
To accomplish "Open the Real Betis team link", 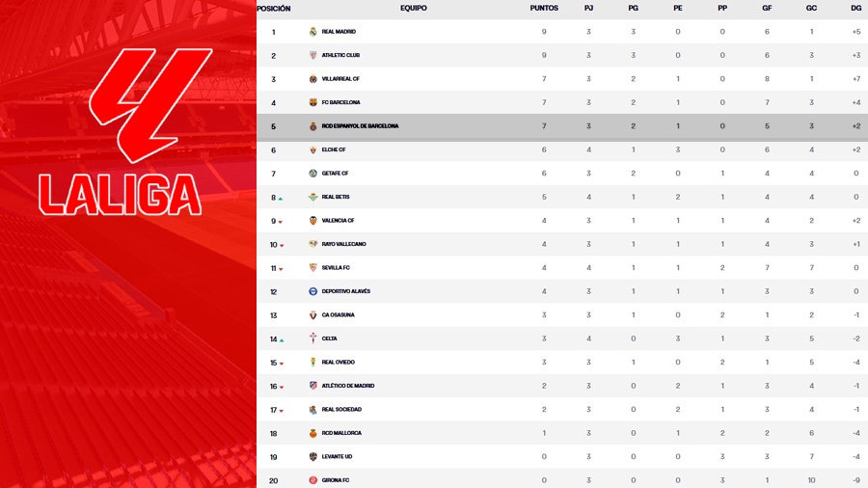I will tap(336, 197).
